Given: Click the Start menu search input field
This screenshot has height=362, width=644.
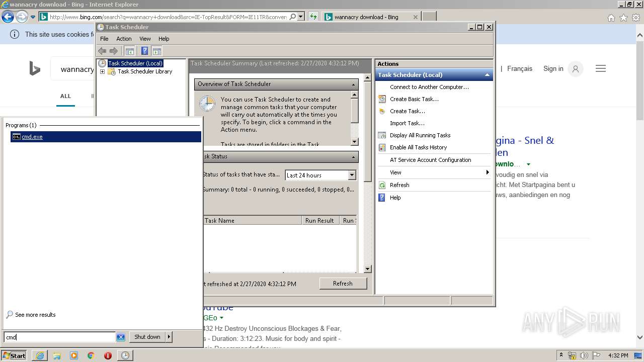Looking at the screenshot, I should coord(60,337).
